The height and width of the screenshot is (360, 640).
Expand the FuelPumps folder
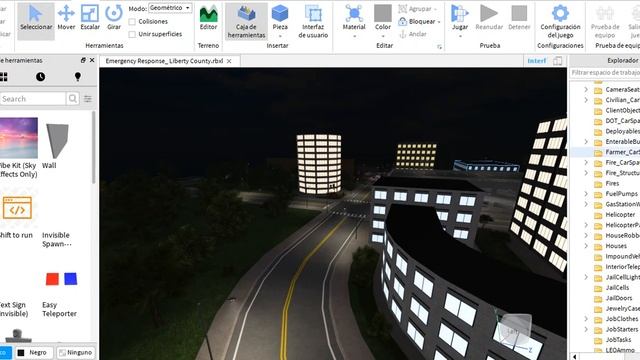point(586,194)
